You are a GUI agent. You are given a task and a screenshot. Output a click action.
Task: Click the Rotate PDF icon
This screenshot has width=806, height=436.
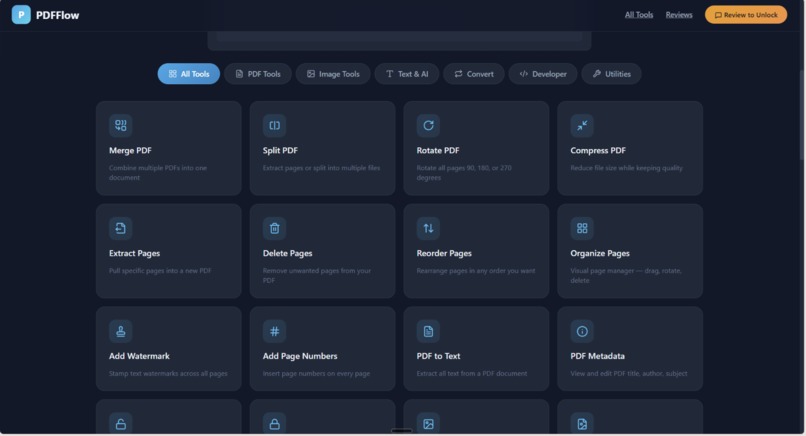coord(428,125)
